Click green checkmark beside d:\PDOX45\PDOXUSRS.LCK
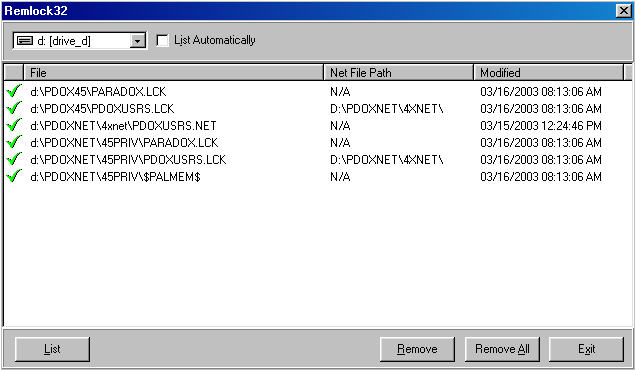This screenshot has width=635, height=370. [x=14, y=108]
